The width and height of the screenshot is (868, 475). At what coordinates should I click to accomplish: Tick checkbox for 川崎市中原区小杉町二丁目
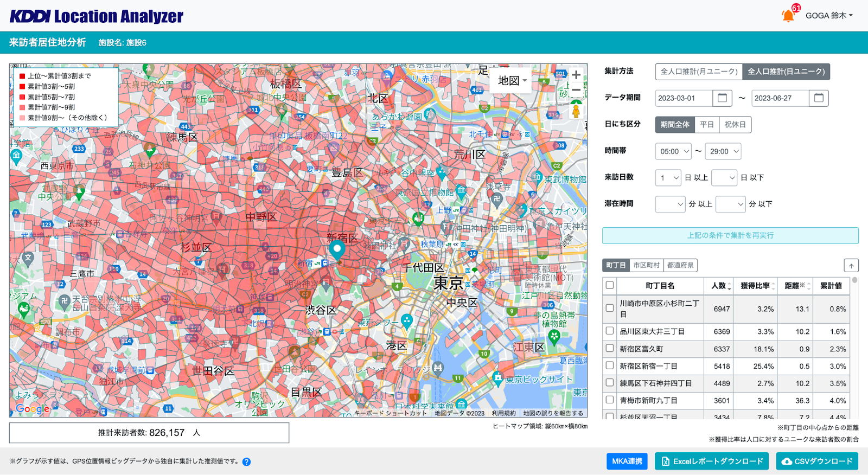click(610, 308)
